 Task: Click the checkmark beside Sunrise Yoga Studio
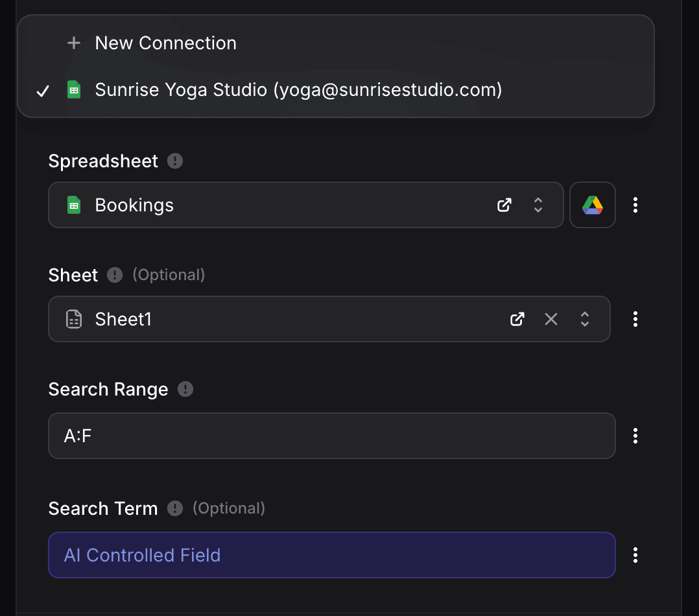click(x=42, y=91)
